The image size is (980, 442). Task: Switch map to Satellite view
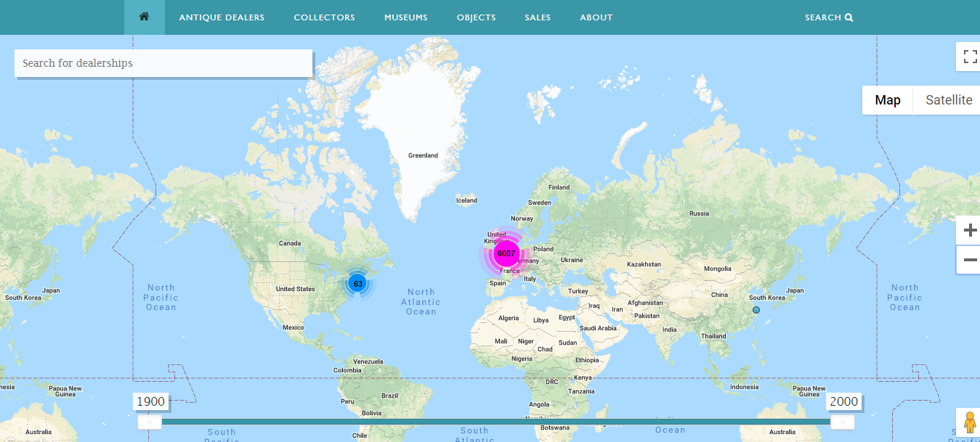pos(948,100)
